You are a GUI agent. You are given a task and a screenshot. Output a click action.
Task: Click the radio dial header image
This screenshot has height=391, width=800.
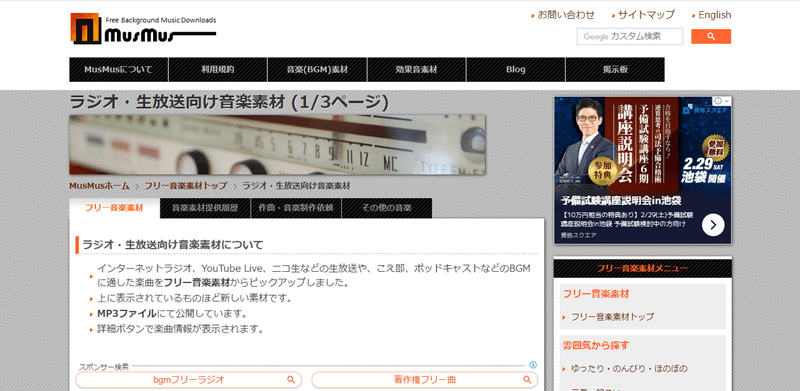[x=278, y=144]
